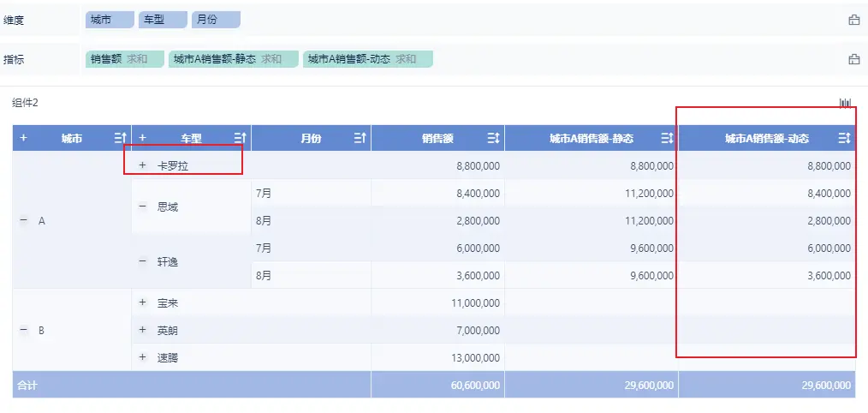Collapse the 思域 row
Viewport: 868px width, 413px height.
coord(142,206)
